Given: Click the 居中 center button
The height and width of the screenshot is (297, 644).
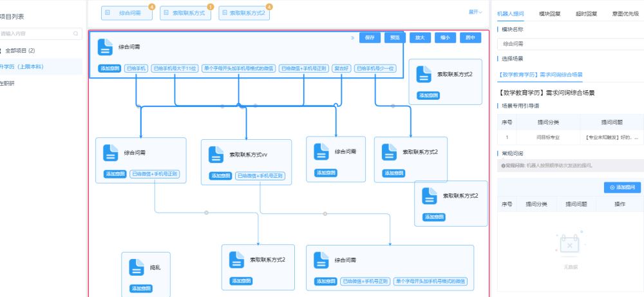Looking at the screenshot, I should [470, 38].
